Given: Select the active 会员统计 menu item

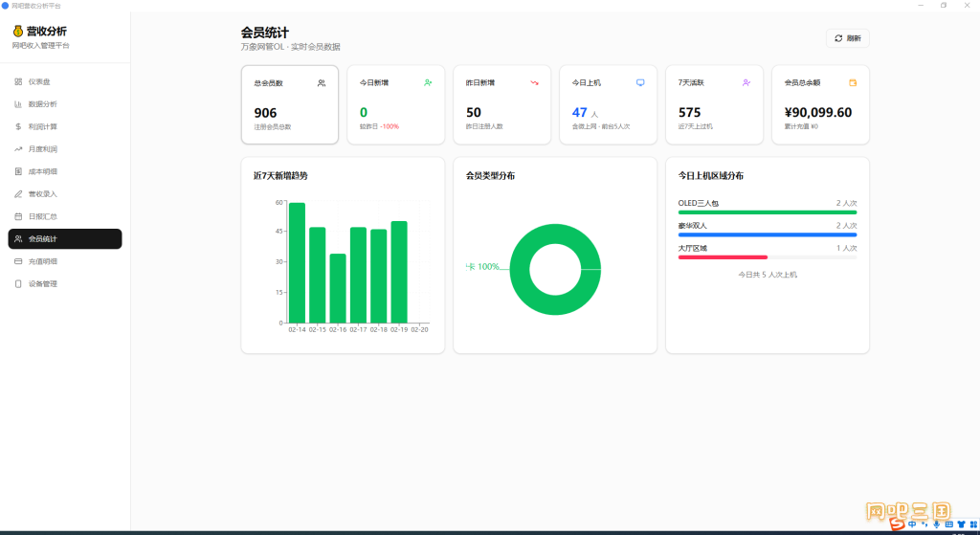Looking at the screenshot, I should pos(65,238).
